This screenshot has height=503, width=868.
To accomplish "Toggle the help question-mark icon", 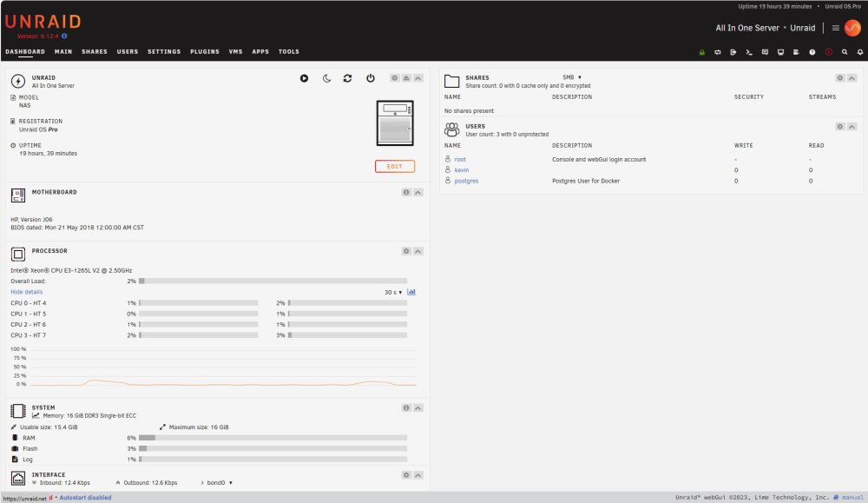I will 812,52.
